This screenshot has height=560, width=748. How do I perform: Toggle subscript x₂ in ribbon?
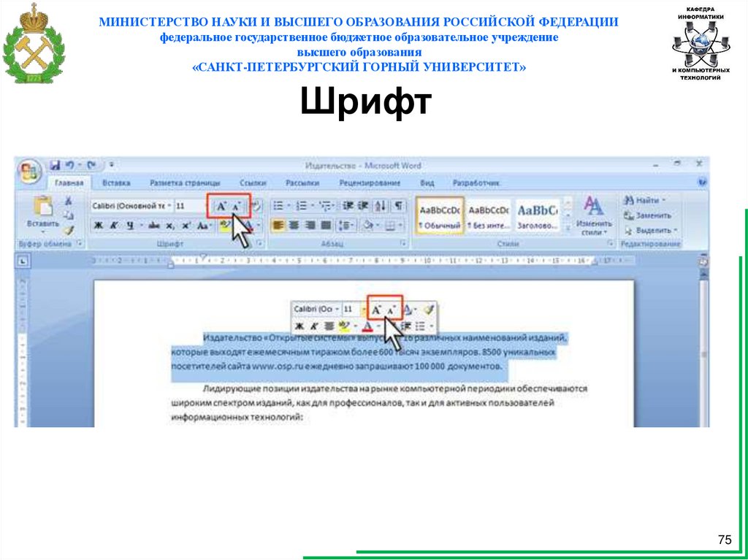point(169,225)
